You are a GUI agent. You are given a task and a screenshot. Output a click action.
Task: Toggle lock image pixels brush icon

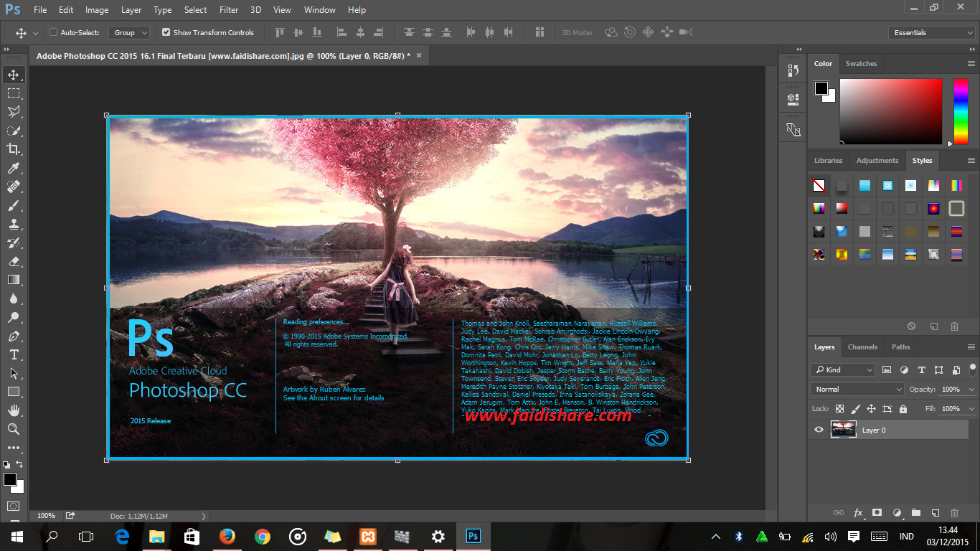click(855, 409)
